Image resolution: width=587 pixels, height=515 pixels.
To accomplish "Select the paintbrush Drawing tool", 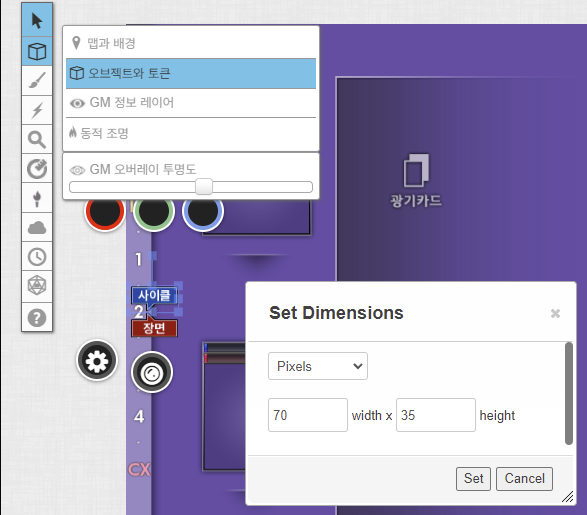I will click(x=37, y=80).
